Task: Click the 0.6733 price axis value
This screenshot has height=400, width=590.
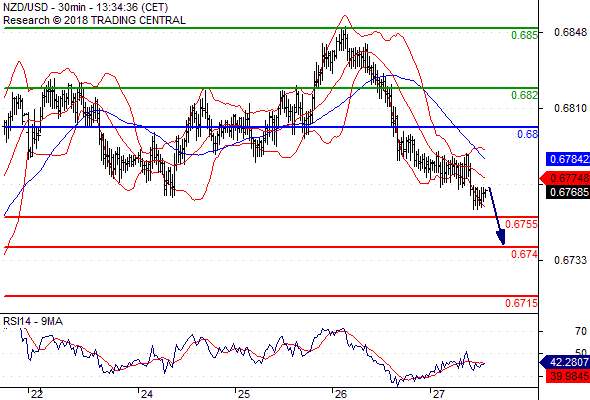Action: tap(570, 260)
